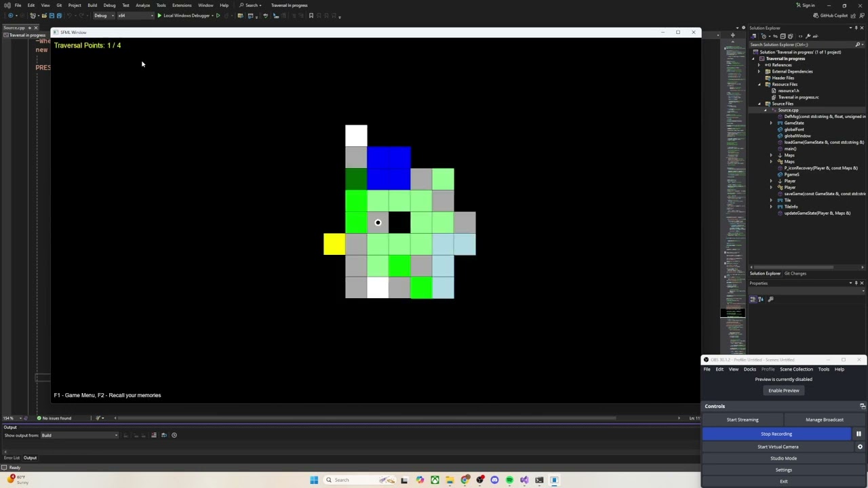Open Scene Collection menu in OBS
The image size is (868, 488).
796,369
